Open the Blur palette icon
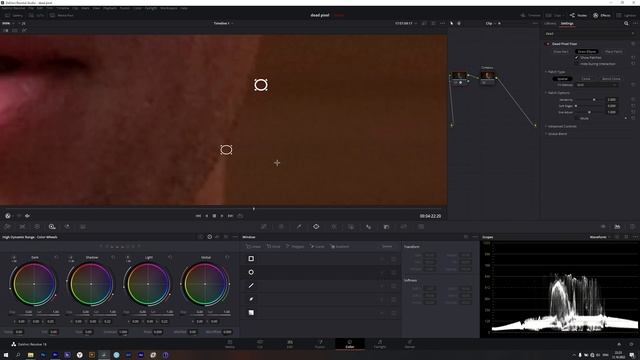The height and width of the screenshot is (360, 640). point(368,227)
